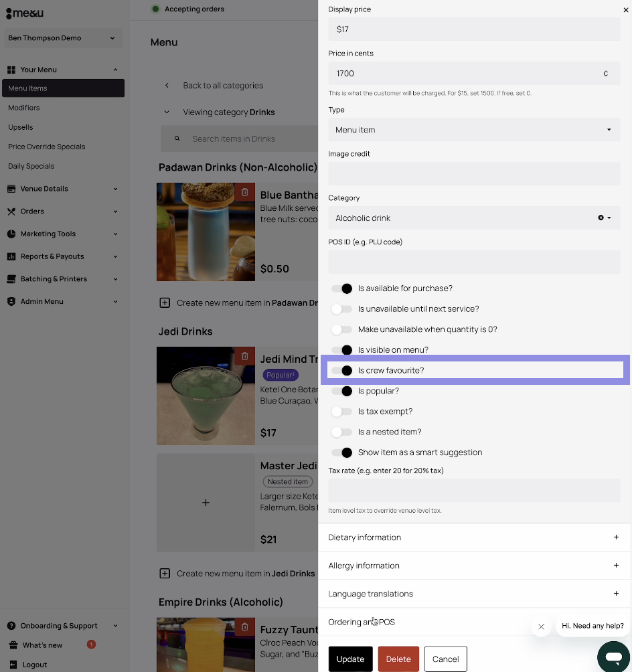Viewport: 632px width, 672px height.
Task: Click Create new menu item in Jedi Drinks
Action: coord(246,574)
